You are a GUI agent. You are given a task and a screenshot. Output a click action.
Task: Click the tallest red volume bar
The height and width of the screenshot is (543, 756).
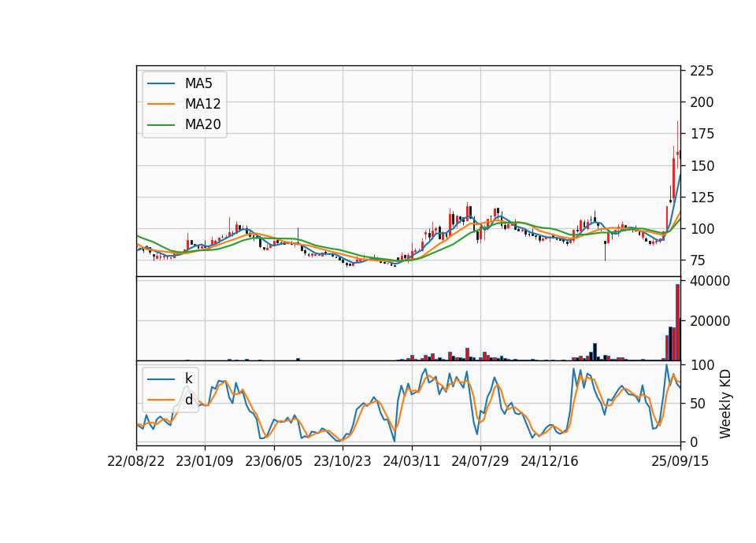point(677,323)
